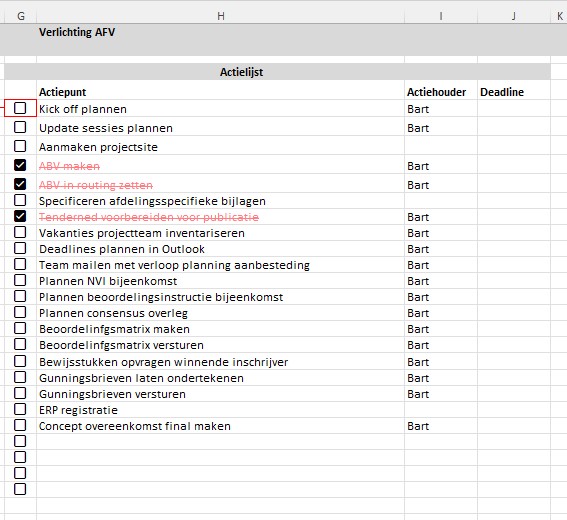The height and width of the screenshot is (520, 567).
Task: Tick checkbox for Team mailen met verloop planning
Action: [x=20, y=264]
